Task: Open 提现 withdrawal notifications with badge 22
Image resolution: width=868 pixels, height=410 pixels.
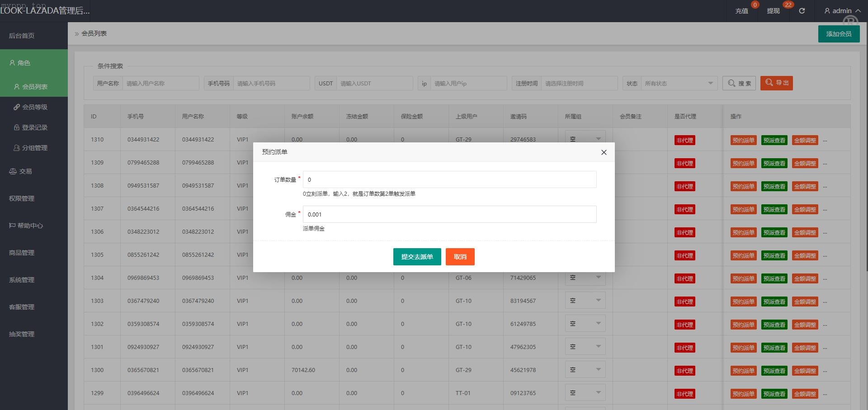Action: (773, 11)
